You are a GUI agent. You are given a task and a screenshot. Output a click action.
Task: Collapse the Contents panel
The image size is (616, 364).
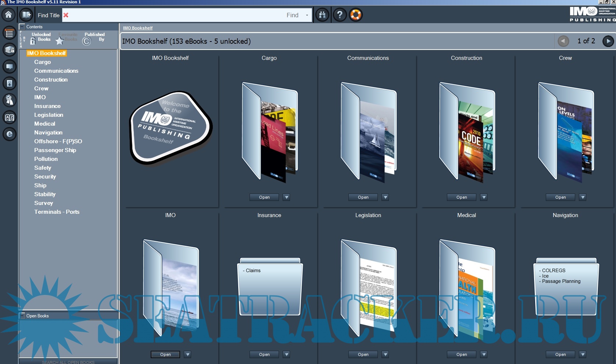point(22,27)
